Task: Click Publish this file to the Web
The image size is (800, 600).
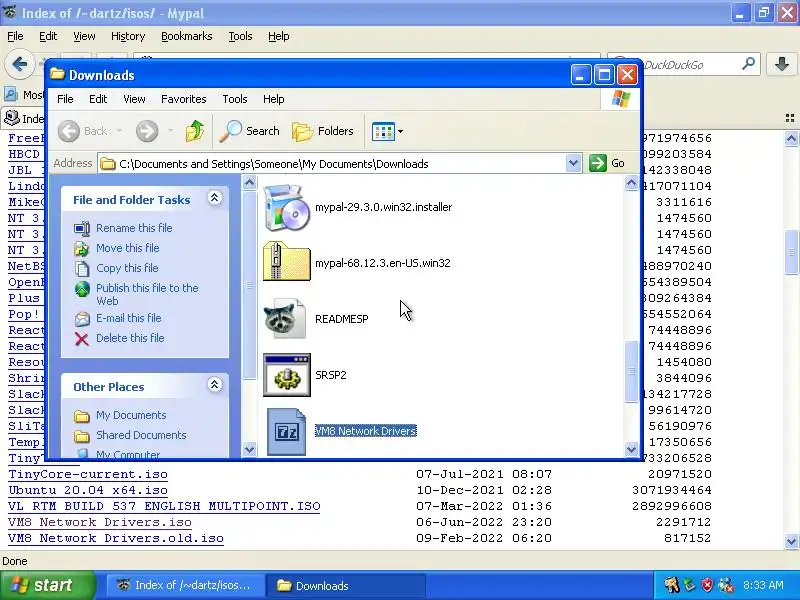Action: click(x=147, y=294)
